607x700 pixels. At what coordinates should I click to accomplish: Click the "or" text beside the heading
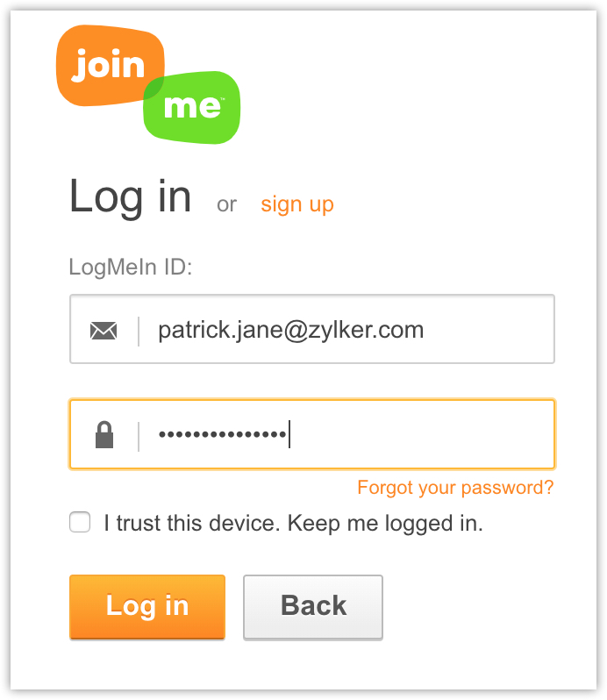click(x=227, y=205)
